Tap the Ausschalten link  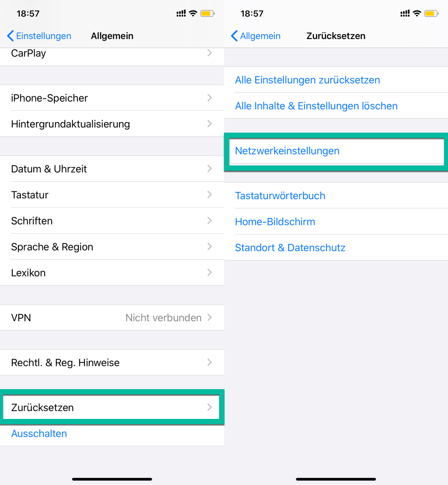[39, 434]
